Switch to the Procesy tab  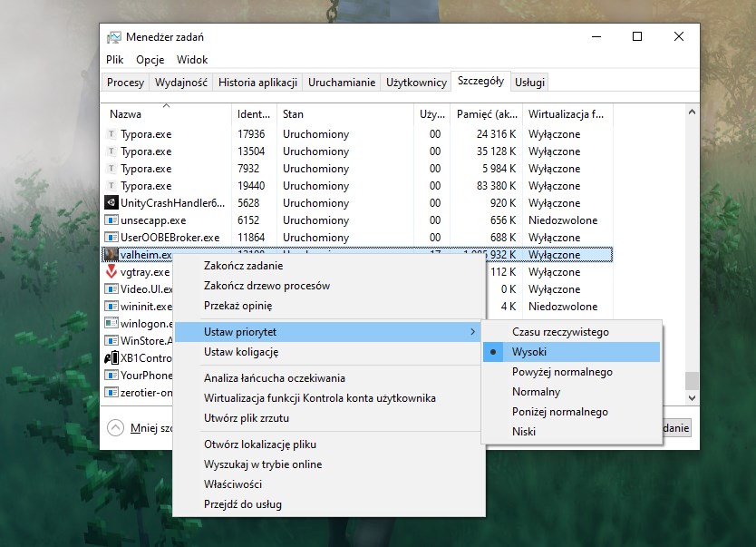pyautogui.click(x=125, y=83)
